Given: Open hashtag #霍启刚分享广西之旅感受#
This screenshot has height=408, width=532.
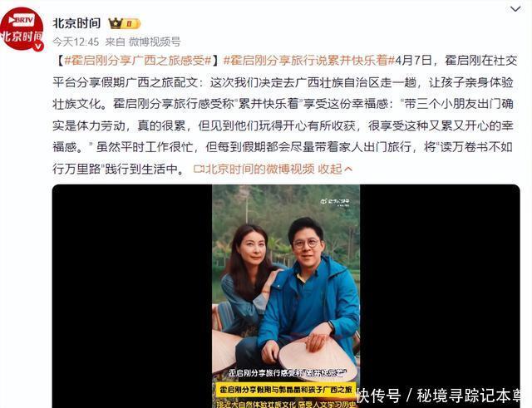Looking at the screenshot, I should [x=138, y=61].
